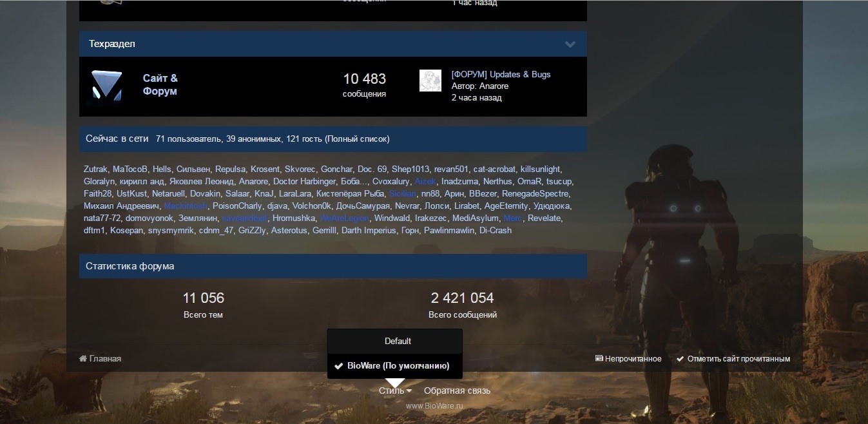Open user Aizek profile
This screenshot has width=868, height=424.
pyautogui.click(x=425, y=182)
